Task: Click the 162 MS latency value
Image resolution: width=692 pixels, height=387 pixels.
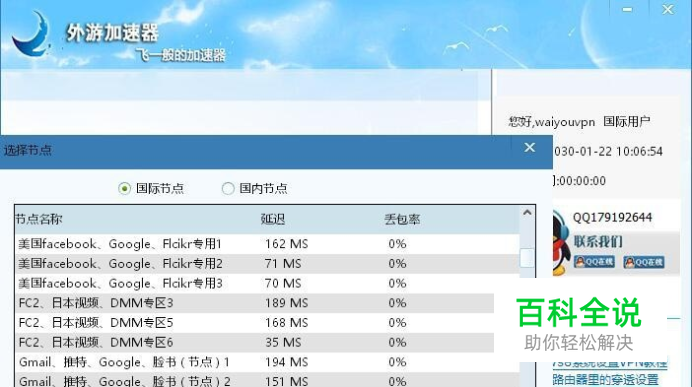Action: pos(286,244)
